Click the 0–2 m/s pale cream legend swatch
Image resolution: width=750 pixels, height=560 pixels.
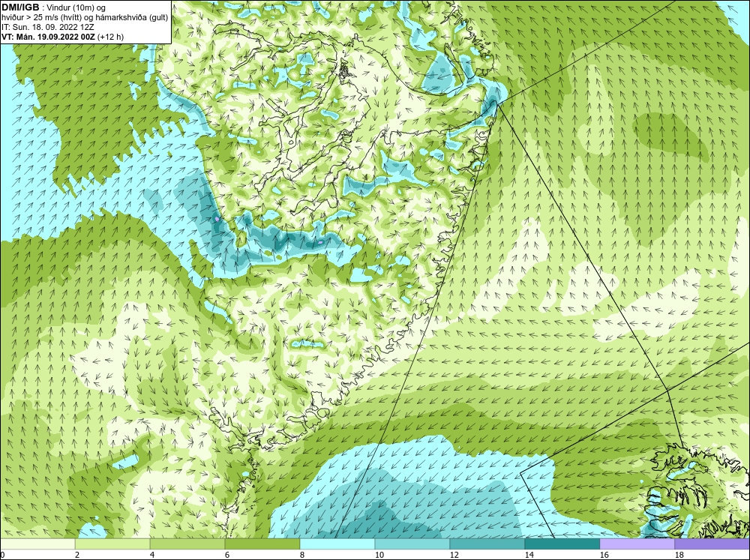click(37, 544)
